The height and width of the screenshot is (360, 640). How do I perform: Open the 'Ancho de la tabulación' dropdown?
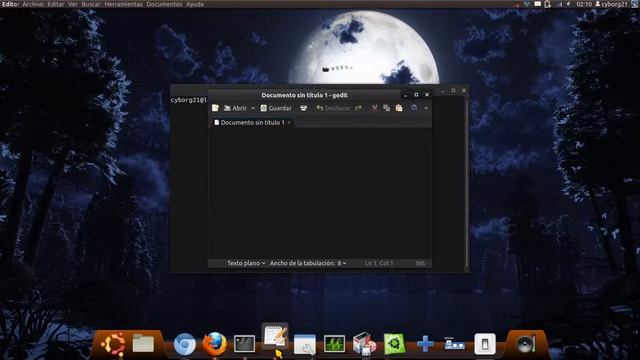point(308,263)
